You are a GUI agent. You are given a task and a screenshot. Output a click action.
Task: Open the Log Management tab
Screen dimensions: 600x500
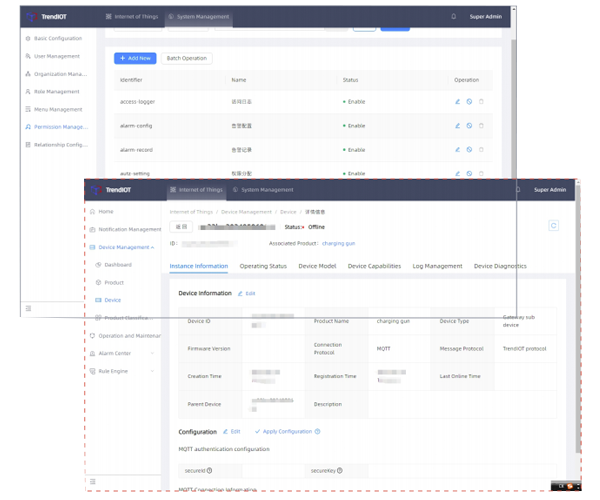437,266
